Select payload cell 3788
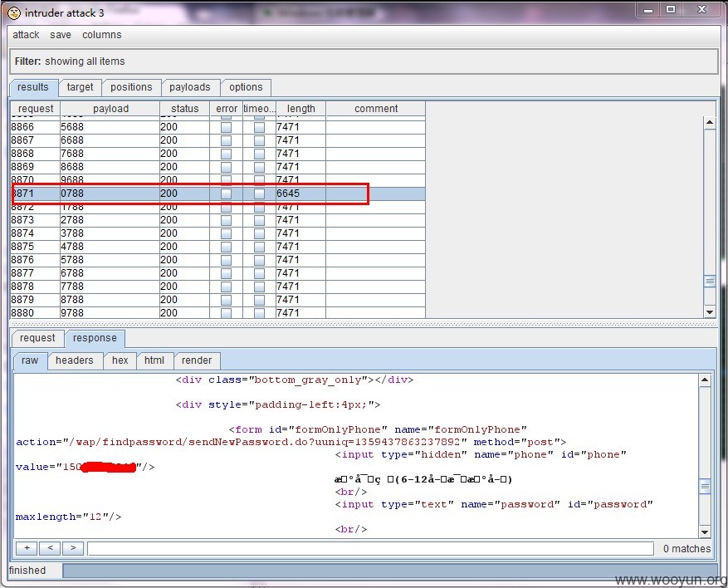This screenshot has height=588, width=728. tap(110, 233)
